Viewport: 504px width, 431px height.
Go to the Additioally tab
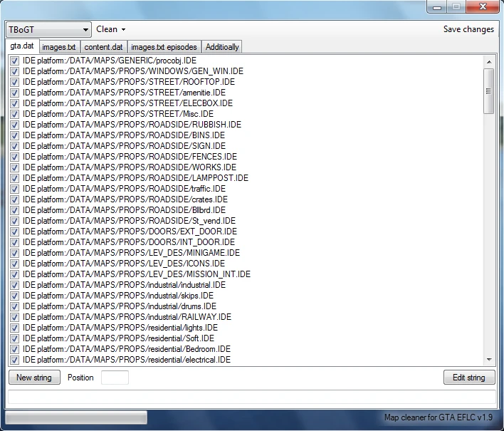click(x=222, y=47)
